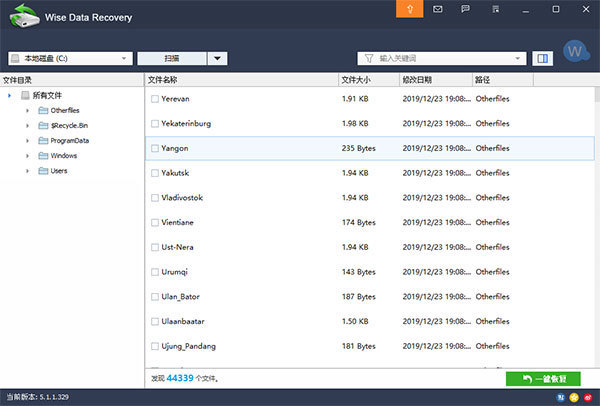Check the Yerevan file checkbox
Viewport: 600px width, 406px height.
[x=155, y=99]
